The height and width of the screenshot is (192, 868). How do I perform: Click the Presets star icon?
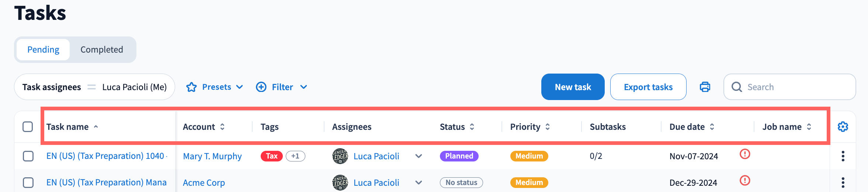click(191, 87)
